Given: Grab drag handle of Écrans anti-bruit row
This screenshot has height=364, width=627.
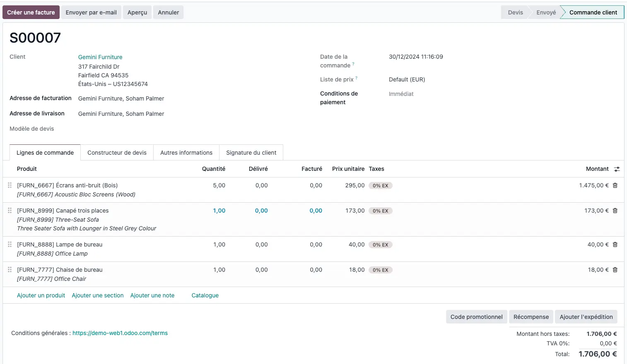Looking at the screenshot, I should (x=10, y=185).
